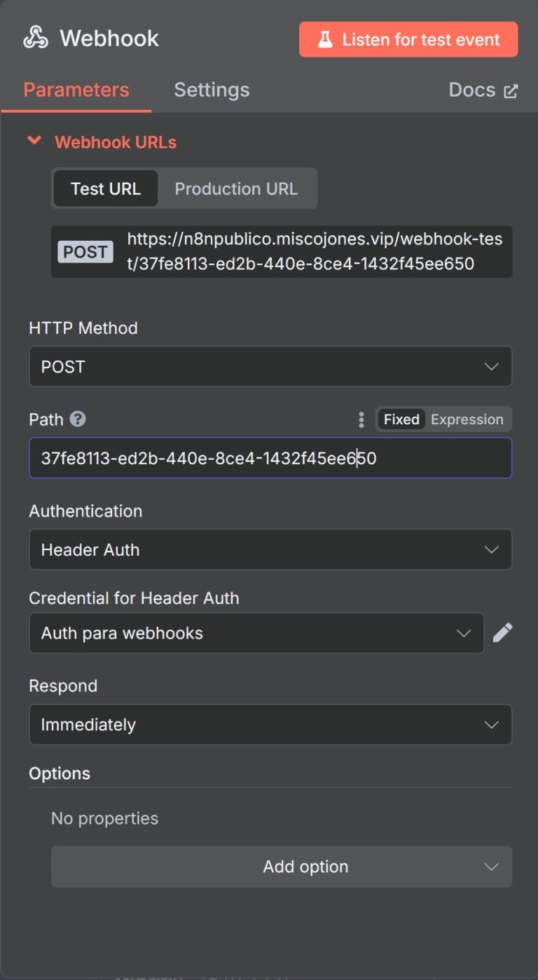Screen dimensions: 538x980
Task: Select the Test URL option
Action: pos(105,188)
